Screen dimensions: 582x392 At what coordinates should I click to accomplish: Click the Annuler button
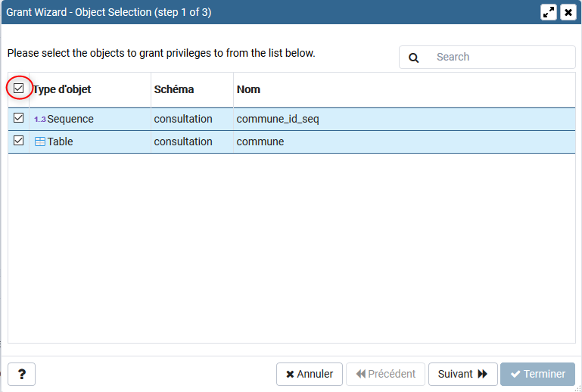tap(310, 374)
